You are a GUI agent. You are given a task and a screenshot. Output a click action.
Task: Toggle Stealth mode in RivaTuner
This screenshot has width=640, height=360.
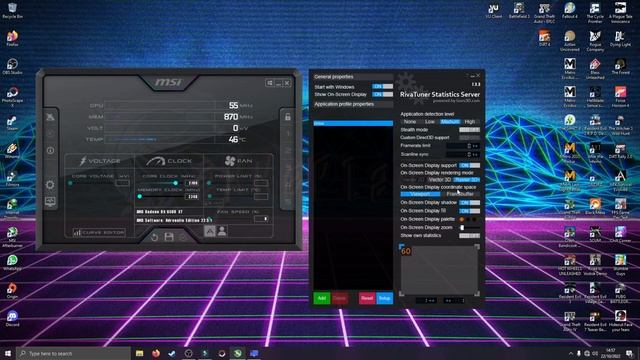click(x=469, y=130)
